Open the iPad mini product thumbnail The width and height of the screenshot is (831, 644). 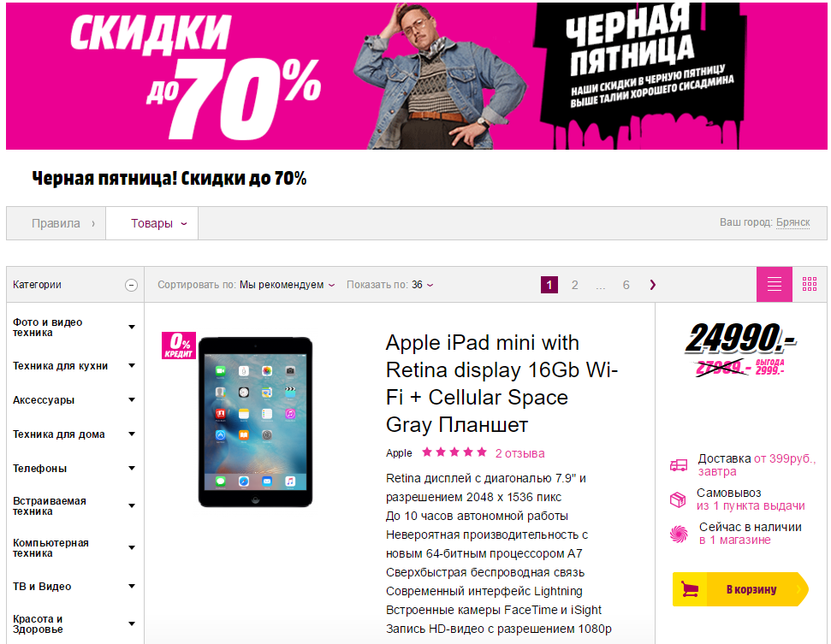pos(255,422)
